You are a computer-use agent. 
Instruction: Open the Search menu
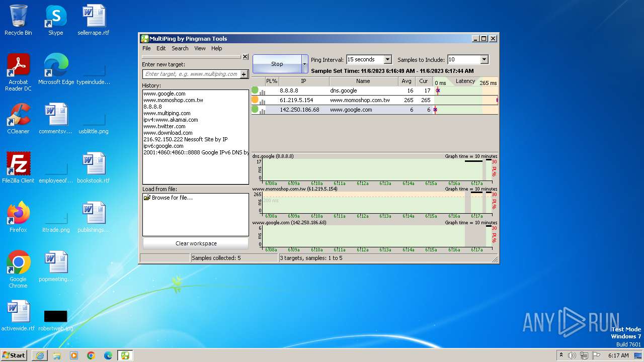pos(180,48)
